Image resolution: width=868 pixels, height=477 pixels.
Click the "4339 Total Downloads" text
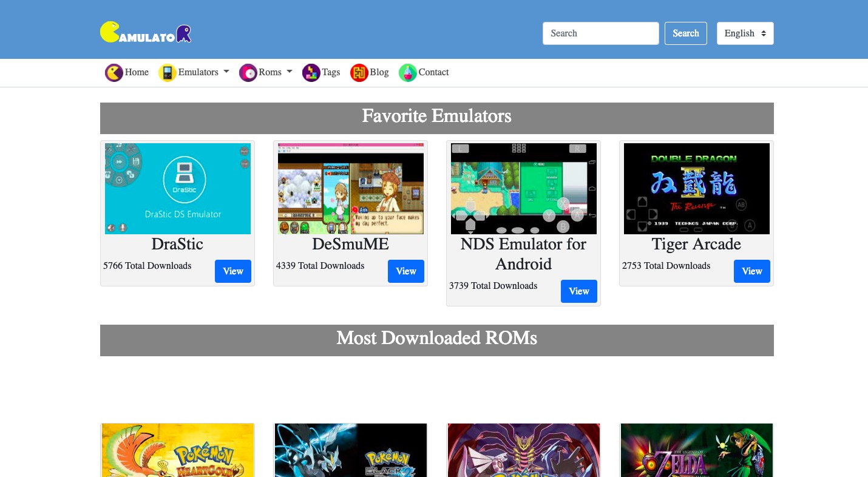320,266
